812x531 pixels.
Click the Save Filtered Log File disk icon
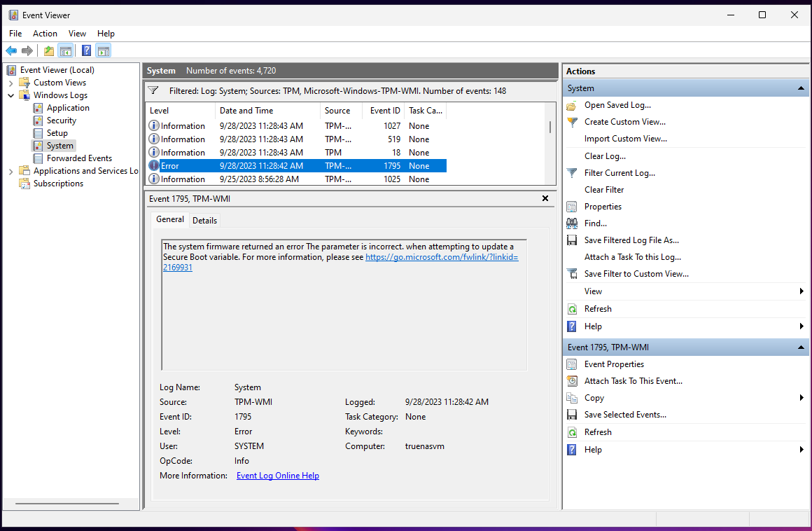(572, 240)
